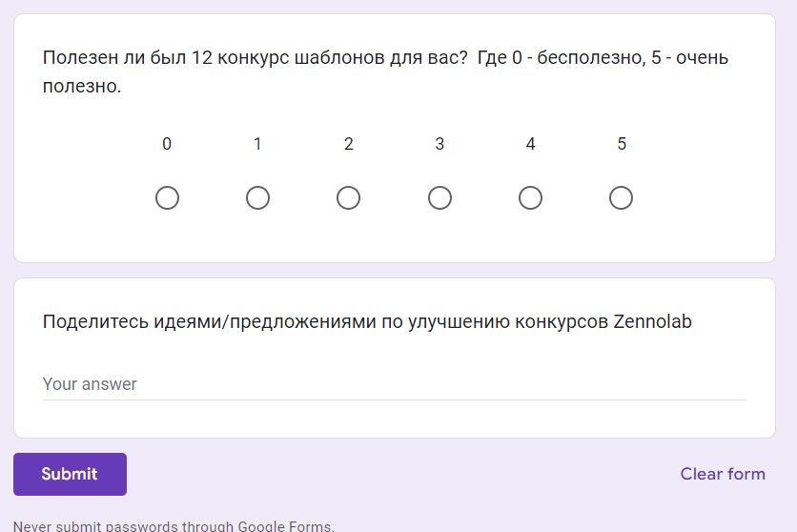Select the radio button for rating 1
The image size is (797, 532).
(257, 198)
